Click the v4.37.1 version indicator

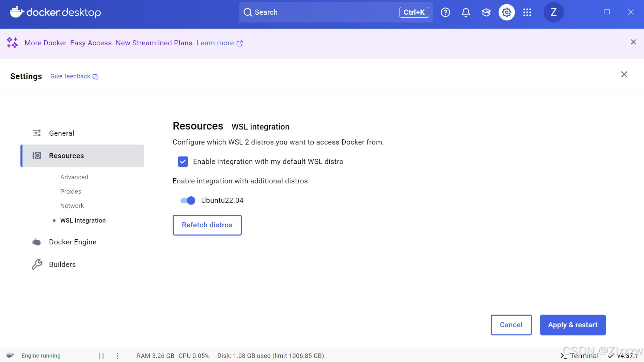tap(624, 356)
